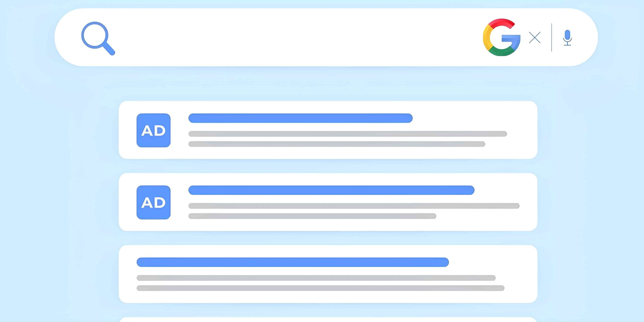The image size is (644, 322).
Task: Click third result's lower gray description line
Action: pos(320,288)
